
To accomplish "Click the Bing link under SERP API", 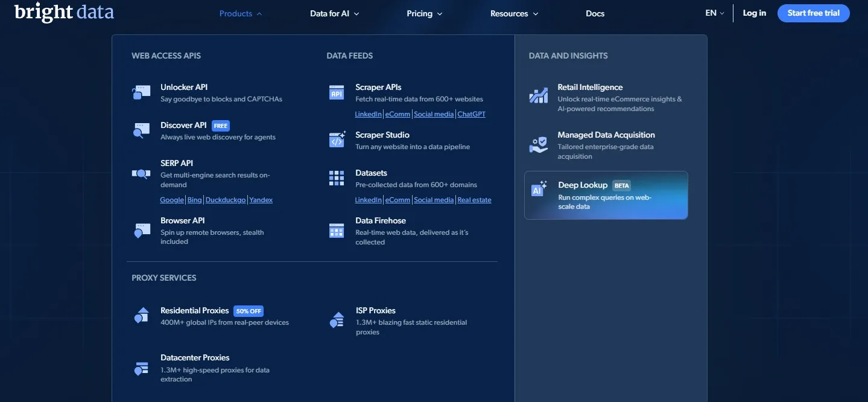I will (x=195, y=200).
